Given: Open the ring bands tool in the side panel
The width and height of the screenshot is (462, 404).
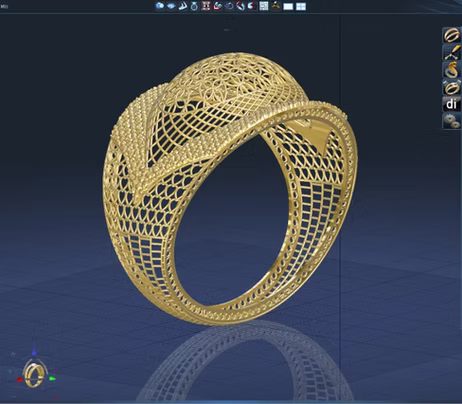Looking at the screenshot, I should [x=452, y=35].
